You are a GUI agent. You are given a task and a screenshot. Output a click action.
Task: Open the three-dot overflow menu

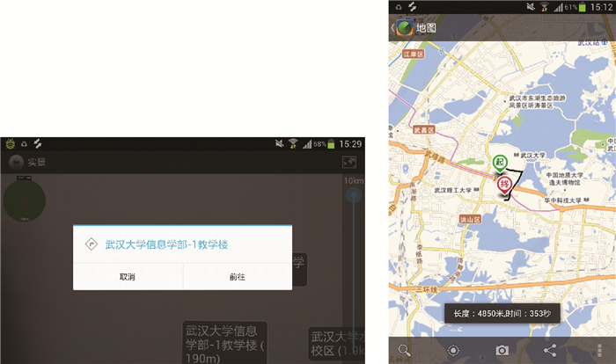click(x=598, y=350)
